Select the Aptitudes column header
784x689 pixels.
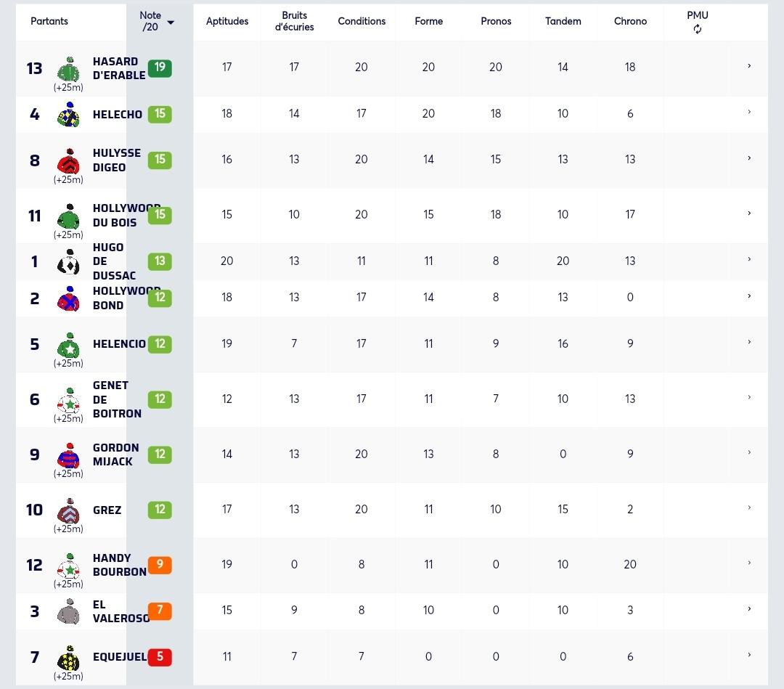point(227,21)
